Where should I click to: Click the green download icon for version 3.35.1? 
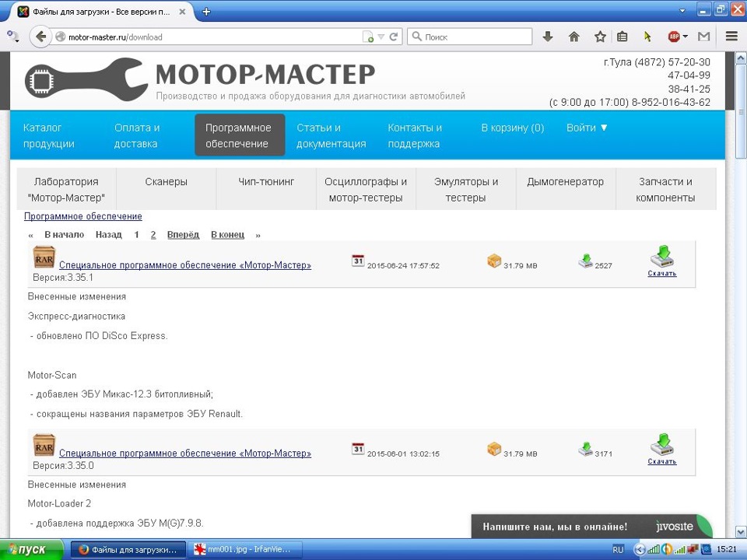[x=661, y=256]
